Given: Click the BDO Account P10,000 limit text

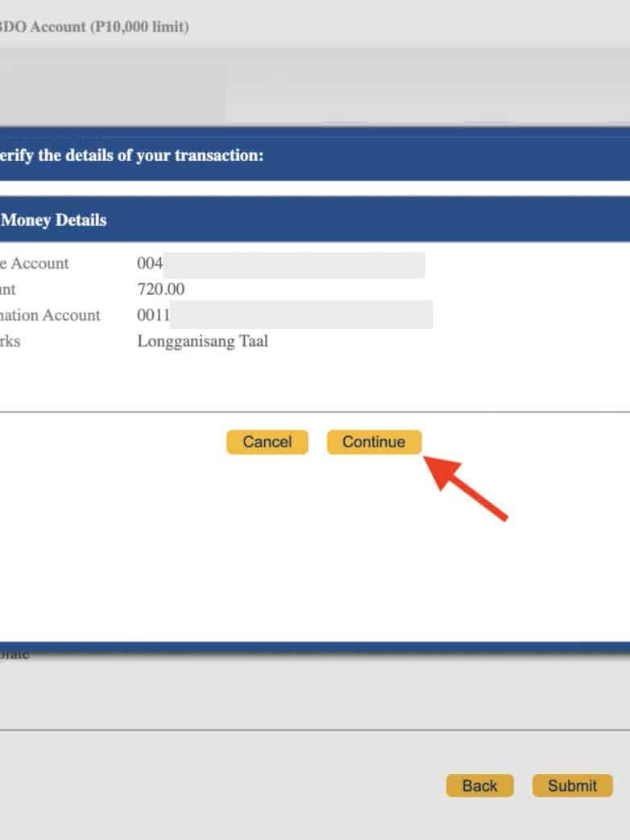Looking at the screenshot, I should tap(95, 27).
